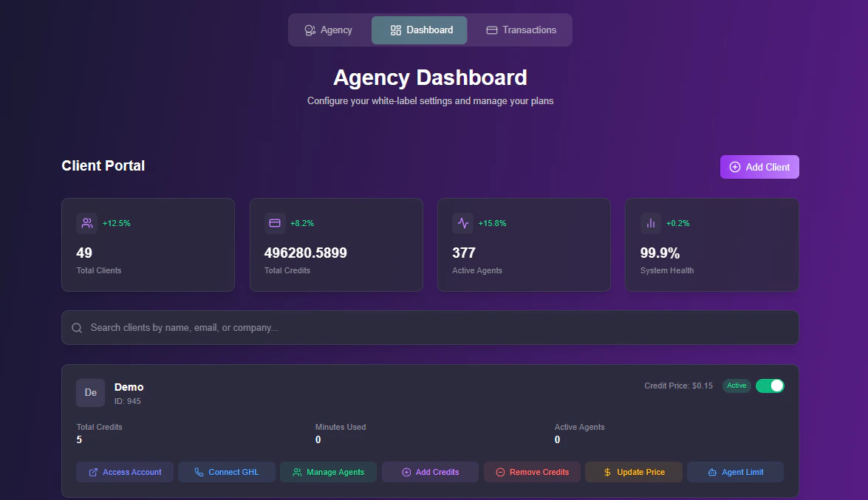The image size is (868, 500).
Task: Open Manage Agents for Demo
Action: (328, 473)
